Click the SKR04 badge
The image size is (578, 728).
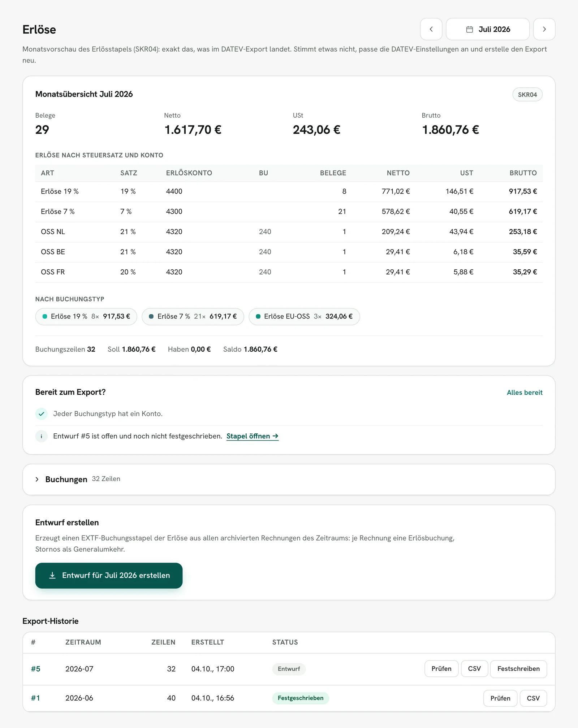[x=527, y=95]
